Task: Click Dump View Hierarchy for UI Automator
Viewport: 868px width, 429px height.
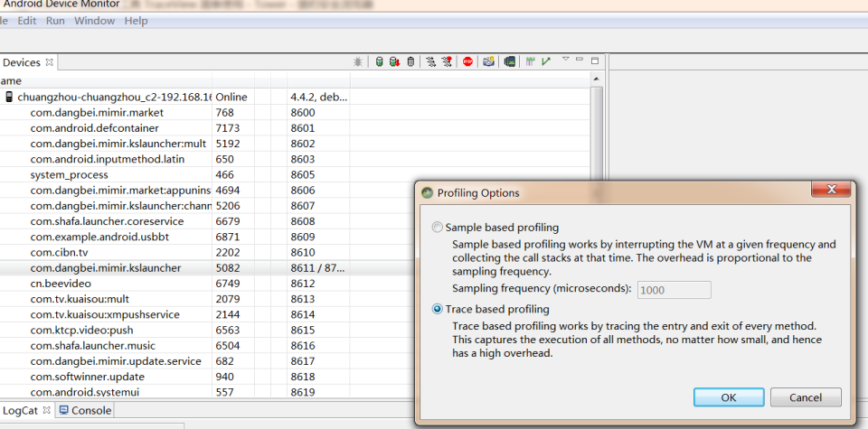Action: tap(510, 62)
